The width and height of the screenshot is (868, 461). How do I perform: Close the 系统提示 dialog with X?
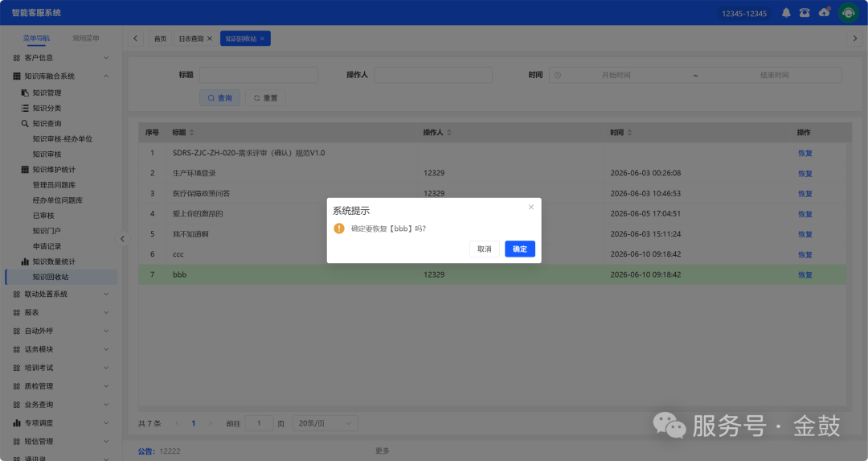coord(531,207)
